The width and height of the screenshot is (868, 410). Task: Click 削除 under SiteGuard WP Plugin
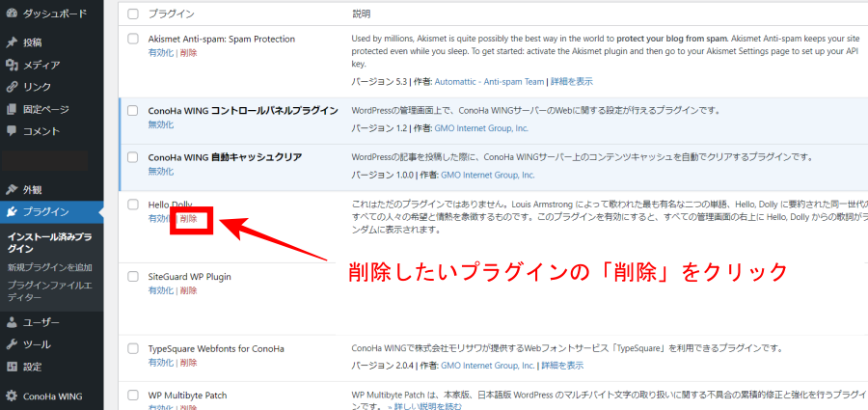[x=188, y=290]
